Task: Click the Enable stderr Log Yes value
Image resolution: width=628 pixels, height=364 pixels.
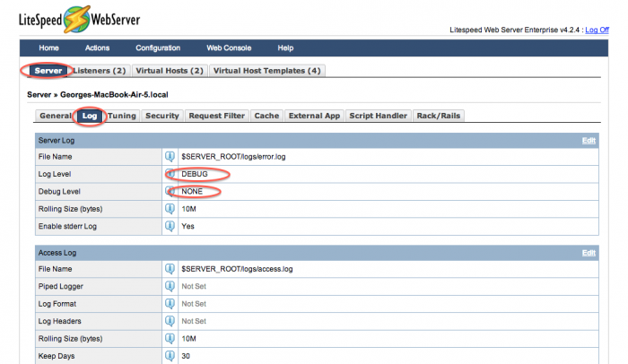Action: pyautogui.click(x=188, y=226)
